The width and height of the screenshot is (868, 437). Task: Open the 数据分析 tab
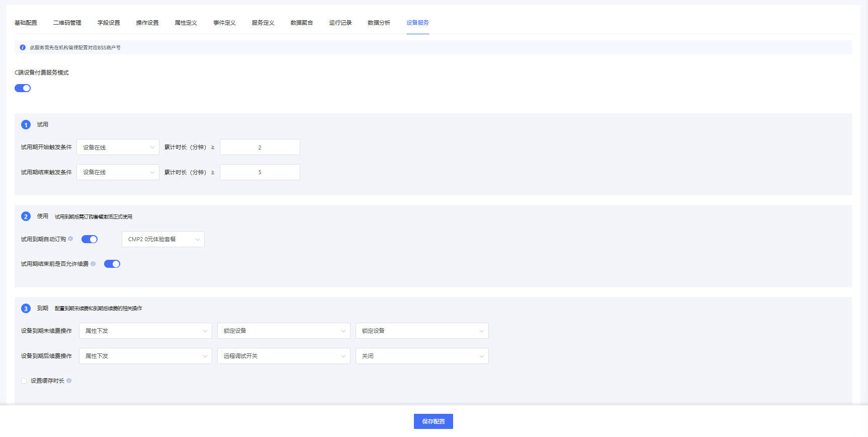coord(379,23)
